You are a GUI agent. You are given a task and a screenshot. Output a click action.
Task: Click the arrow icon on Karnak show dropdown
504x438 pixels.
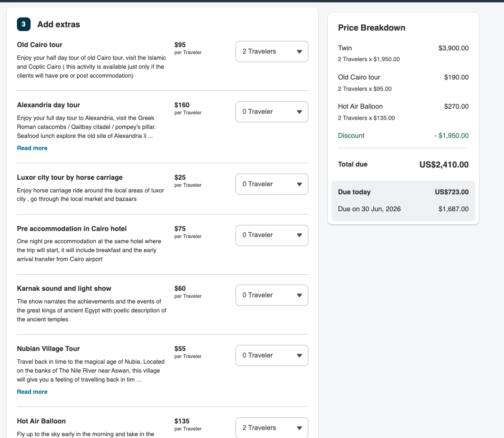[299, 295]
